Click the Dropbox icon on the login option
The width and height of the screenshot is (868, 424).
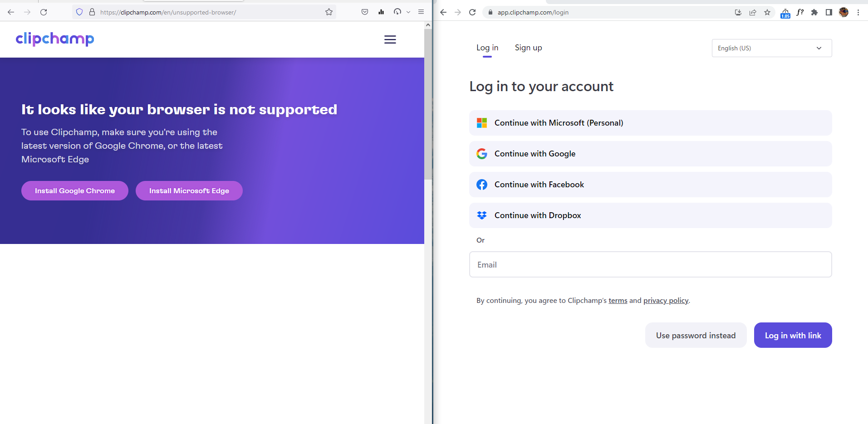482,215
